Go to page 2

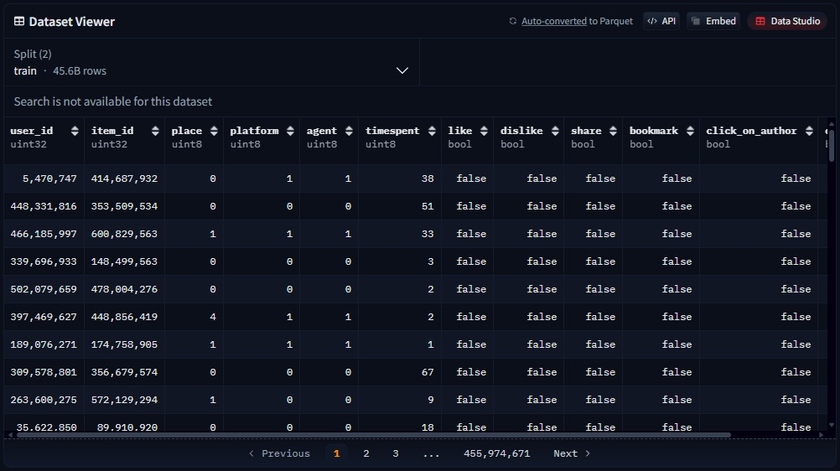coord(366,453)
